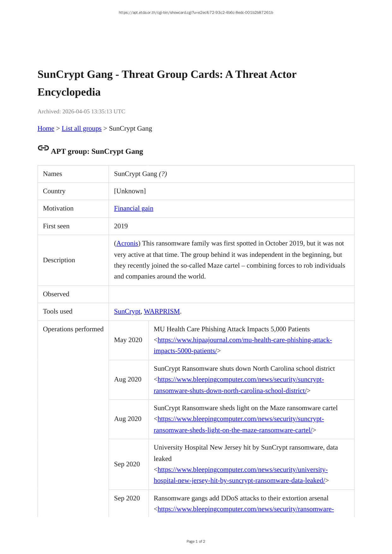Open the Maze ransomware cartel article link
This screenshot has width=392, height=554.
241,419
